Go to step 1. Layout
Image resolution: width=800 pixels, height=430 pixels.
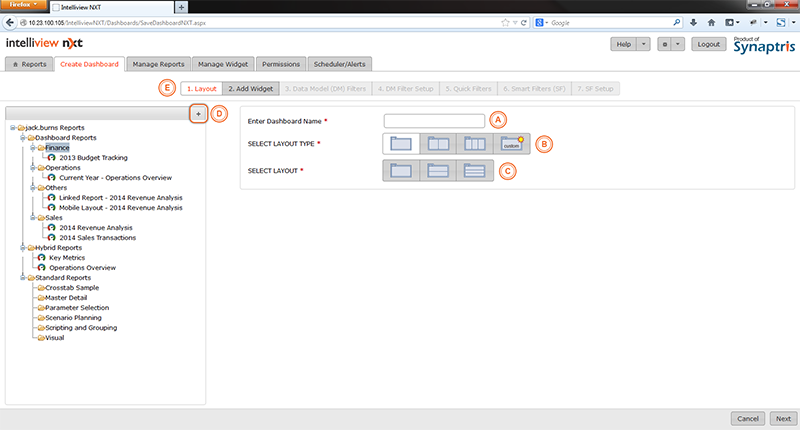202,89
